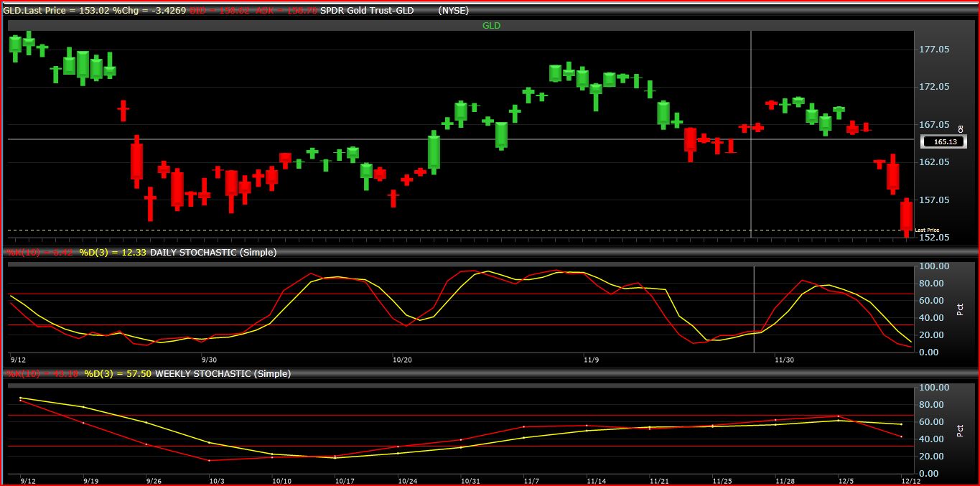Click the 11/9 date on daily axis
Screen dimensions: 980x486
click(x=591, y=359)
